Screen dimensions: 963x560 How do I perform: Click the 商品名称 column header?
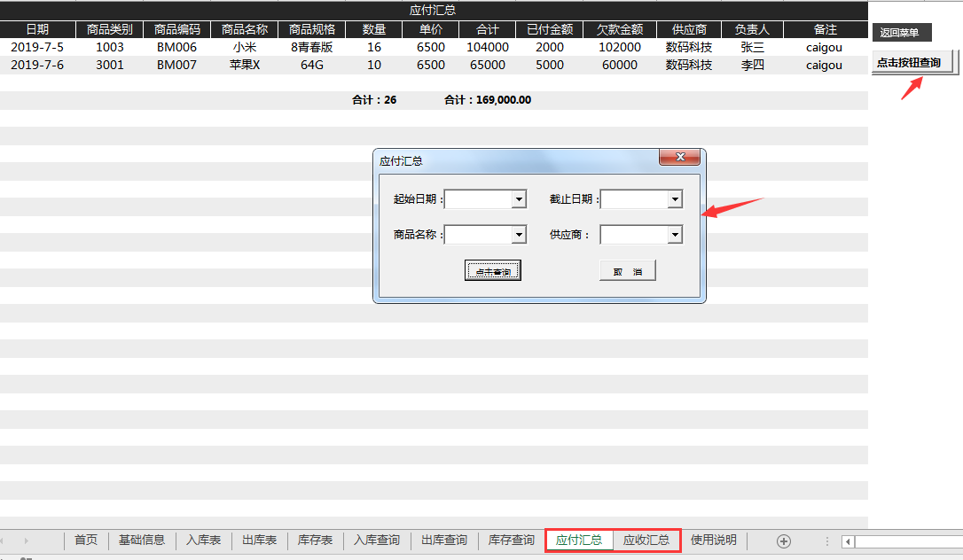[245, 29]
